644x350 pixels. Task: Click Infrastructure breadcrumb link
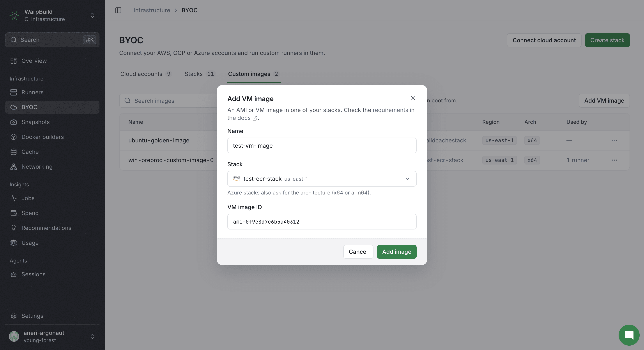(x=152, y=10)
